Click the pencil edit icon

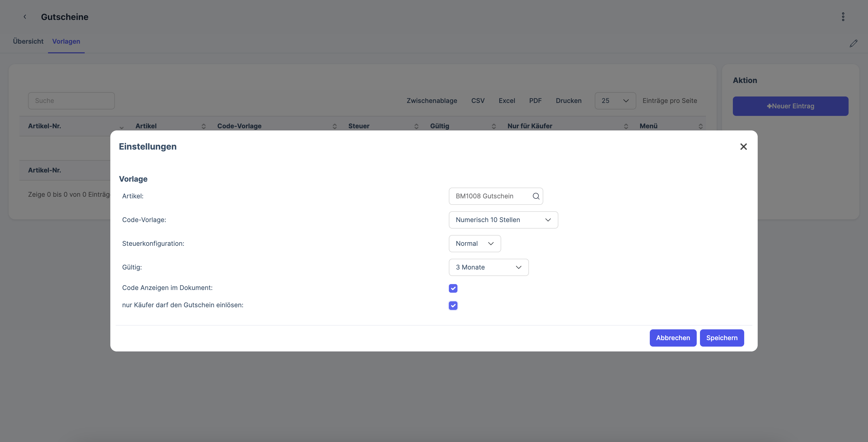pos(853,43)
